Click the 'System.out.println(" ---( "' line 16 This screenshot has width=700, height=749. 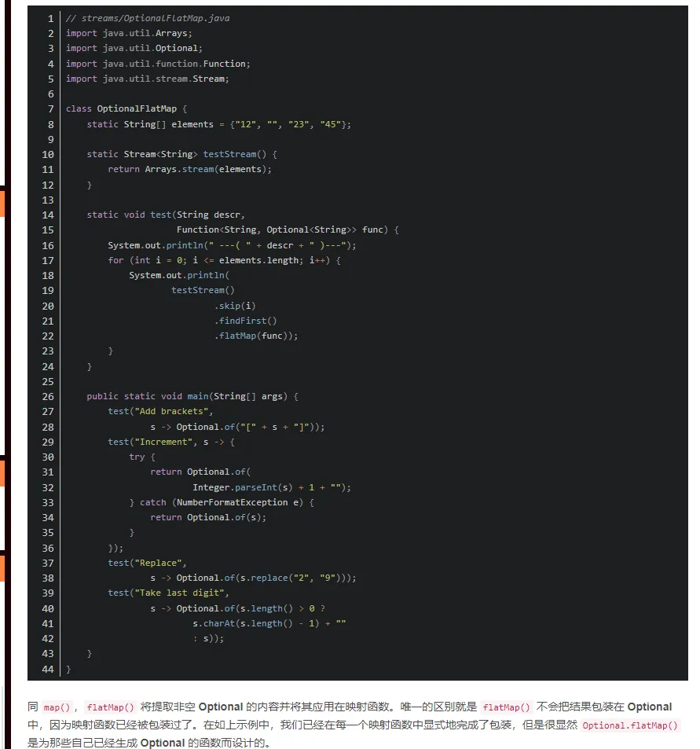(x=232, y=245)
